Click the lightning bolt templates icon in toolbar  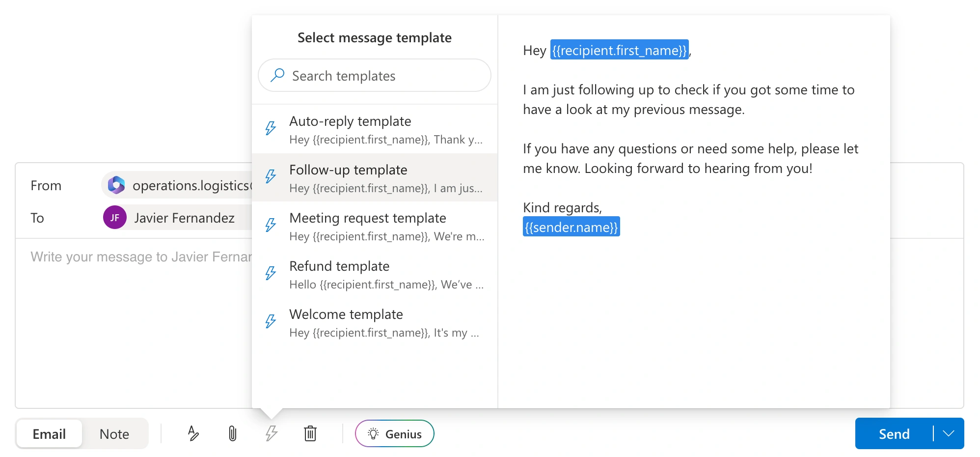click(271, 433)
